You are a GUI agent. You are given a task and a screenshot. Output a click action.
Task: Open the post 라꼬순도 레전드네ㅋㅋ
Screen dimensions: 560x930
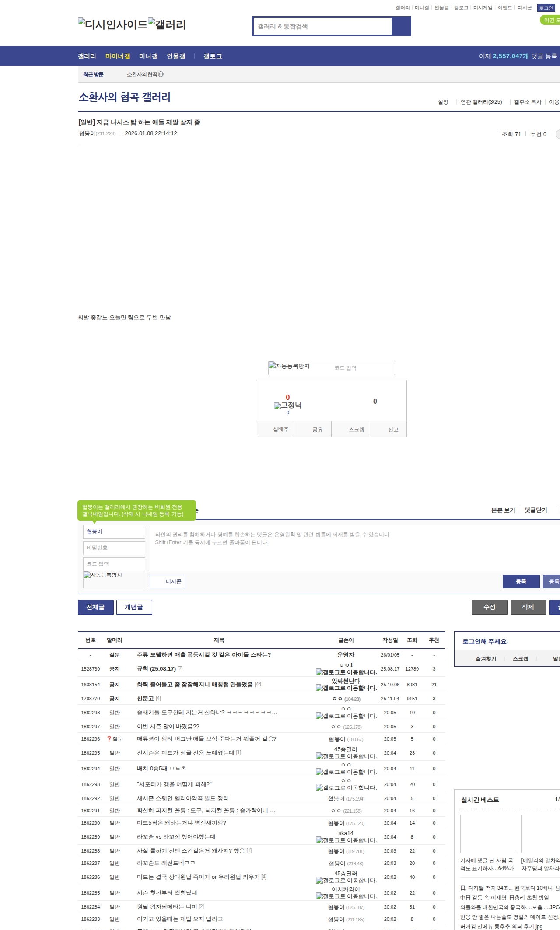click(x=166, y=863)
